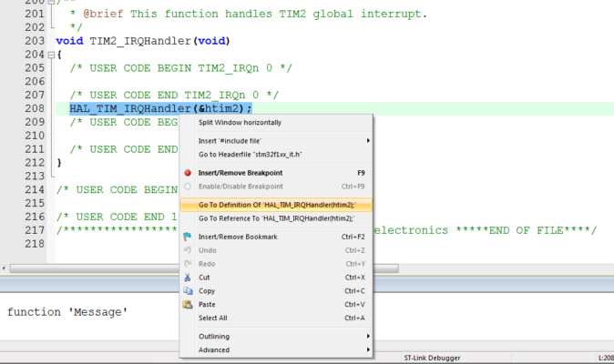The height and width of the screenshot is (364, 614).
Task: Click line number 212 in the gutter
Action: [35, 163]
